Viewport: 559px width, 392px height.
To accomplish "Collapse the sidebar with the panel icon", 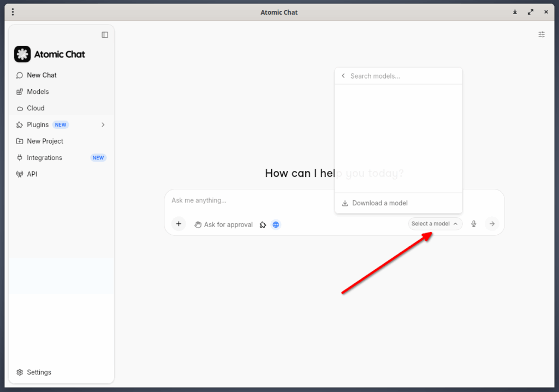I will (105, 35).
